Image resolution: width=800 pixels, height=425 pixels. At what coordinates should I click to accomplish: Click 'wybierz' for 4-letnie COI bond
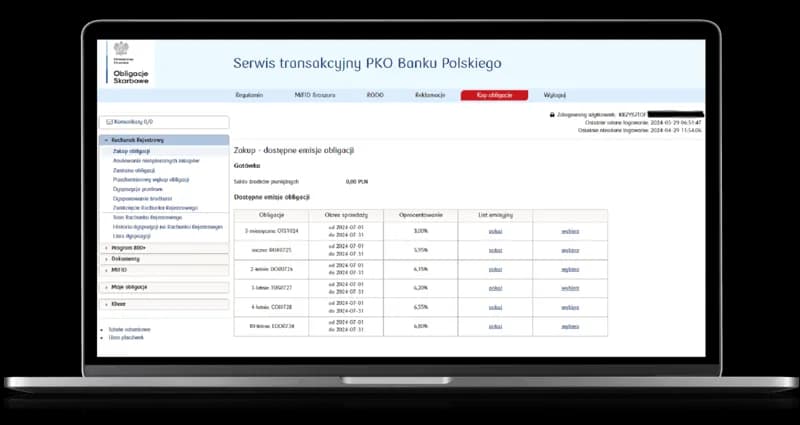[x=570, y=307]
